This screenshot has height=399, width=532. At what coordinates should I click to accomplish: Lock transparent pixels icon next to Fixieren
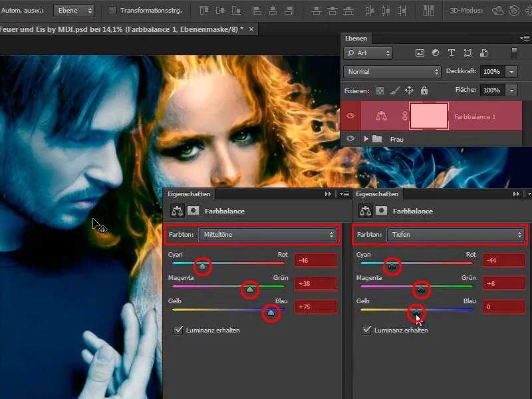pos(380,90)
